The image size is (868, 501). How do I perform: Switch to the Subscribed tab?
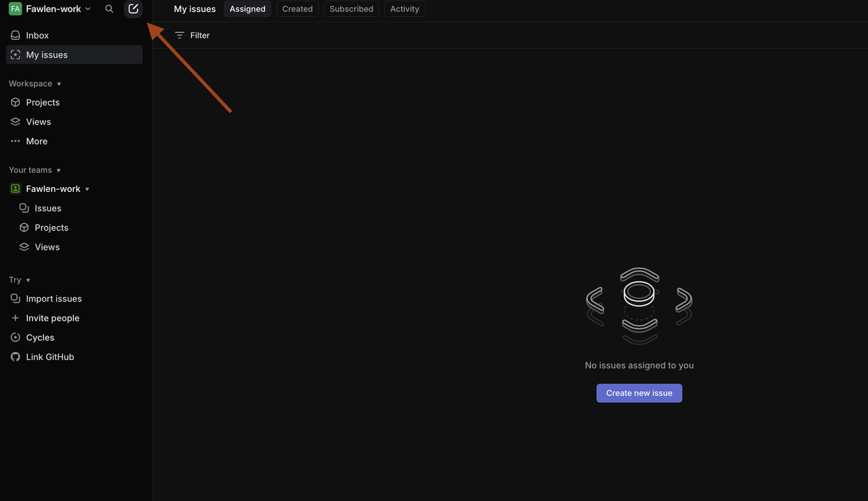coord(351,9)
